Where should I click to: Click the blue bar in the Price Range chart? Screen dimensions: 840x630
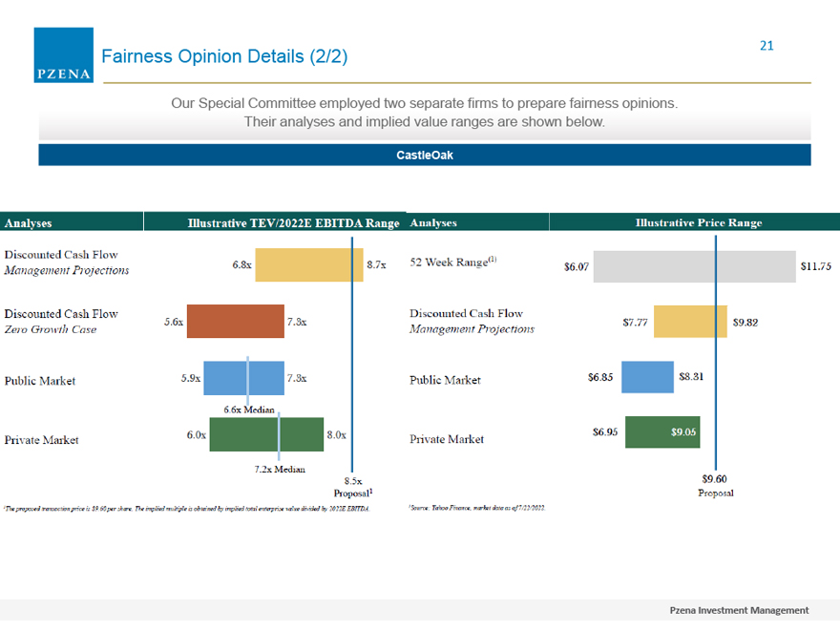[x=648, y=377]
